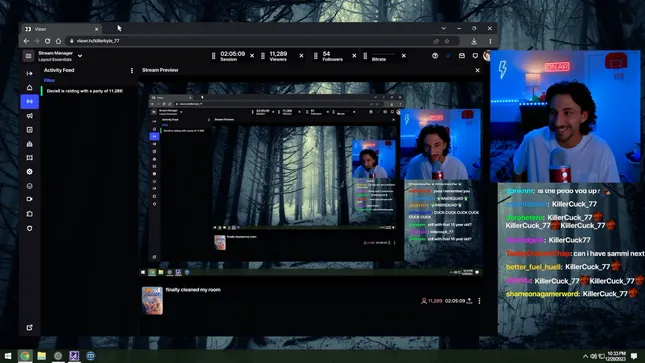Click the browser address bar

[x=251, y=41]
